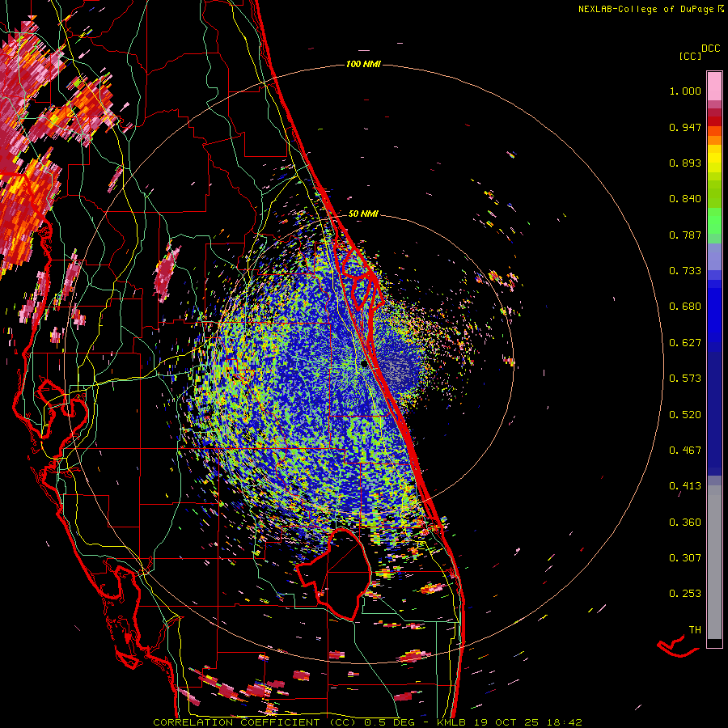The height and width of the screenshot is (728, 728).
Task: Click the 0.253 color scale label
Action: (685, 594)
